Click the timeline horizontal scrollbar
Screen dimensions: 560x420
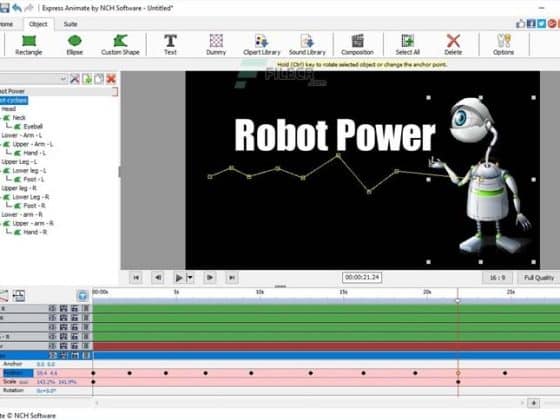309,403
